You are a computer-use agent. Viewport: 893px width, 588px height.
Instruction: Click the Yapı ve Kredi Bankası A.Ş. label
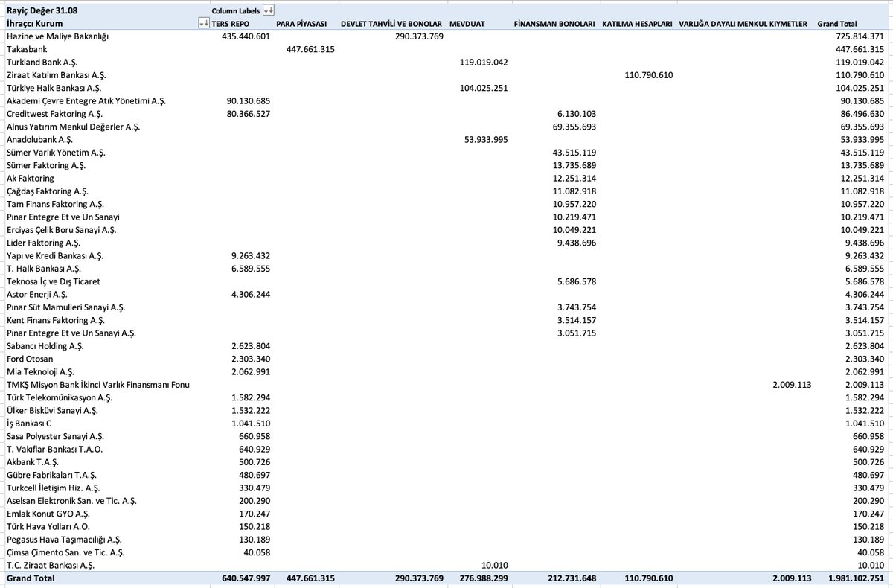pos(54,255)
